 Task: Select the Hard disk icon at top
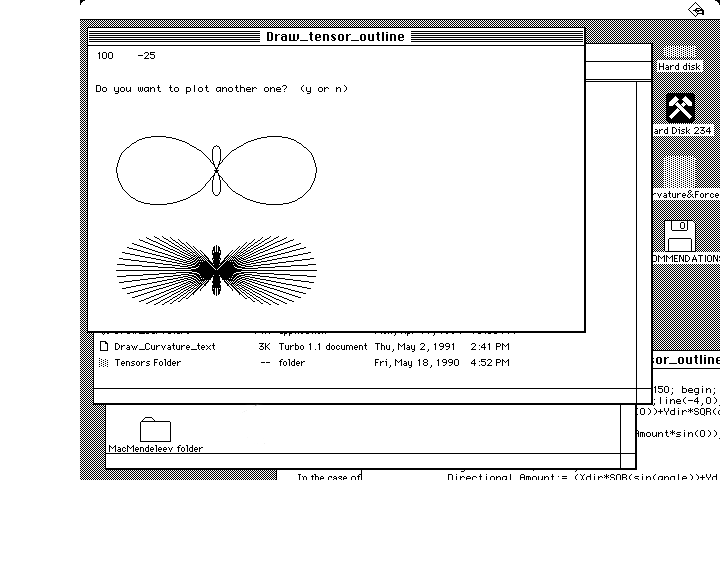pyautogui.click(x=680, y=51)
